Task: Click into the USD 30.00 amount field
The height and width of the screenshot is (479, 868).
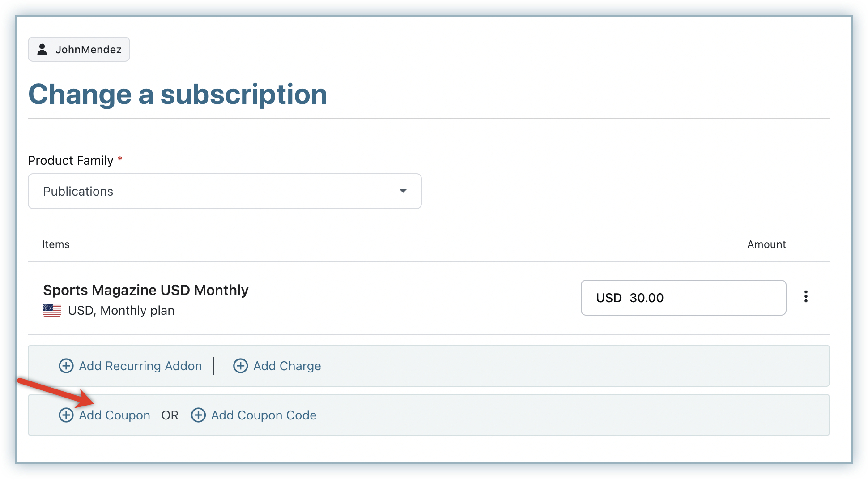Action: (x=683, y=298)
